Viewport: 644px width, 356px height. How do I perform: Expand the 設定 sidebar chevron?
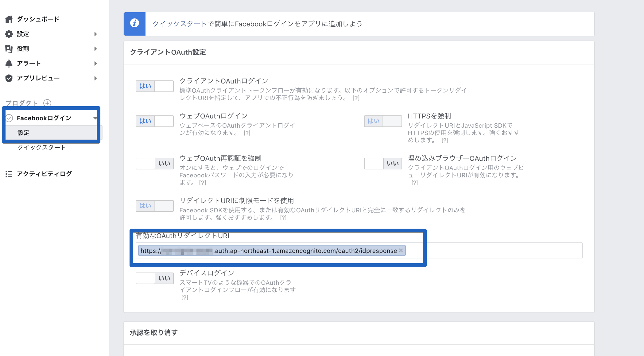95,34
